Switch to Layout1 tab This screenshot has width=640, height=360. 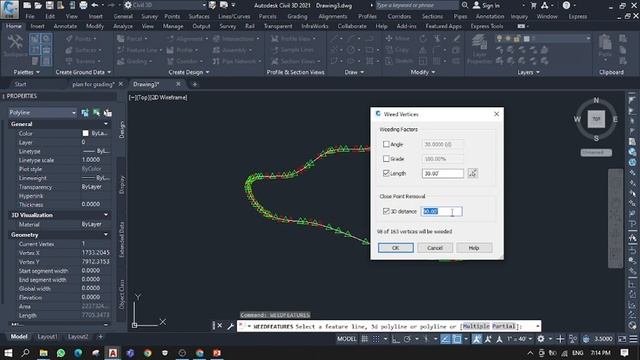47,337
